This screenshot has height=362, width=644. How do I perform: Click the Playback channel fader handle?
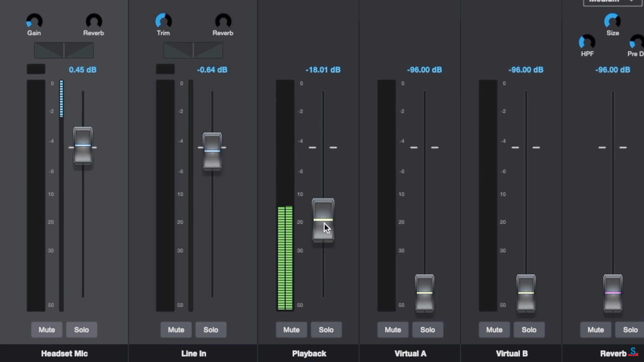click(x=323, y=220)
